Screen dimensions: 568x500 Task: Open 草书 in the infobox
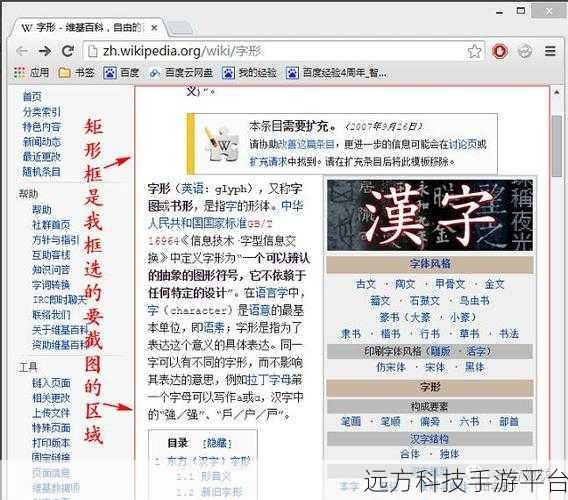[469, 334]
